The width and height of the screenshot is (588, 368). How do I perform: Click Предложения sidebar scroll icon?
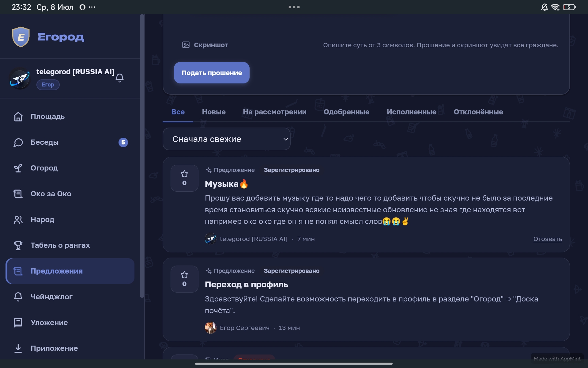(18, 271)
